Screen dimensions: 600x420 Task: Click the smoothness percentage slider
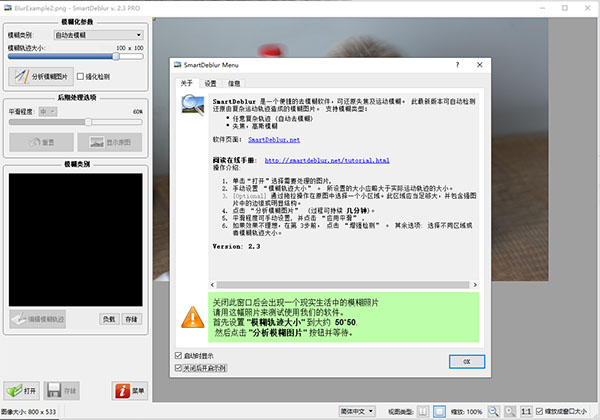pyautogui.click(x=75, y=122)
